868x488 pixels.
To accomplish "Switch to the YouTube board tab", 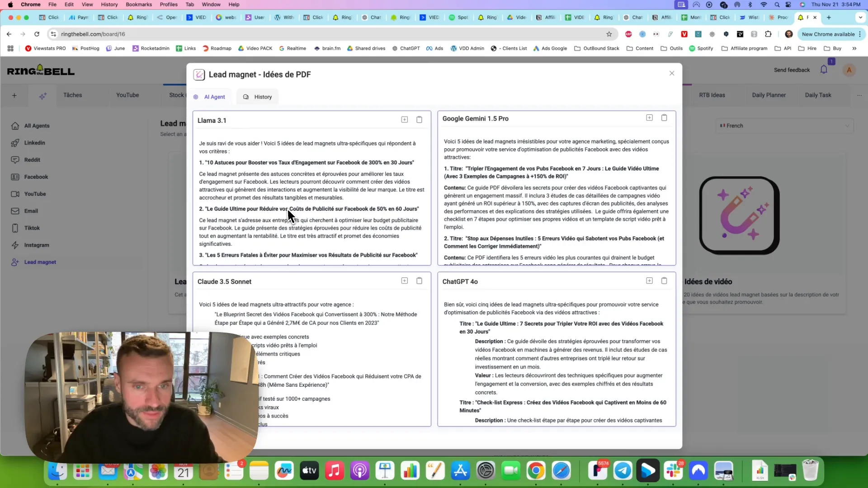I will [x=127, y=95].
